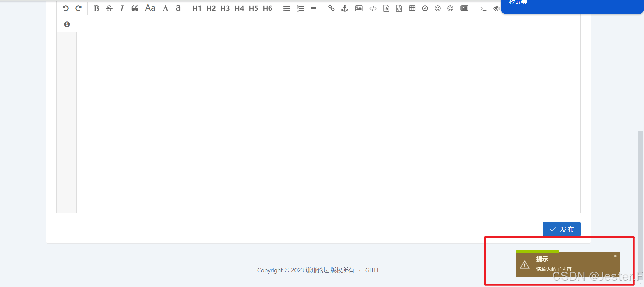Image resolution: width=644 pixels, height=287 pixels.
Task: Insert inline code with the </> icon
Action: coord(373,8)
